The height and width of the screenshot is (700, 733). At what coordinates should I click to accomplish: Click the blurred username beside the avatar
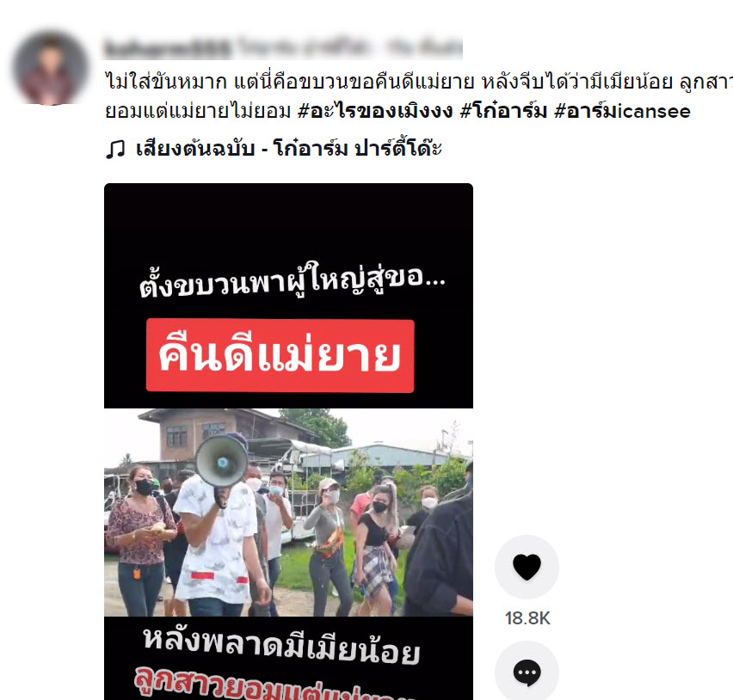tap(168, 47)
